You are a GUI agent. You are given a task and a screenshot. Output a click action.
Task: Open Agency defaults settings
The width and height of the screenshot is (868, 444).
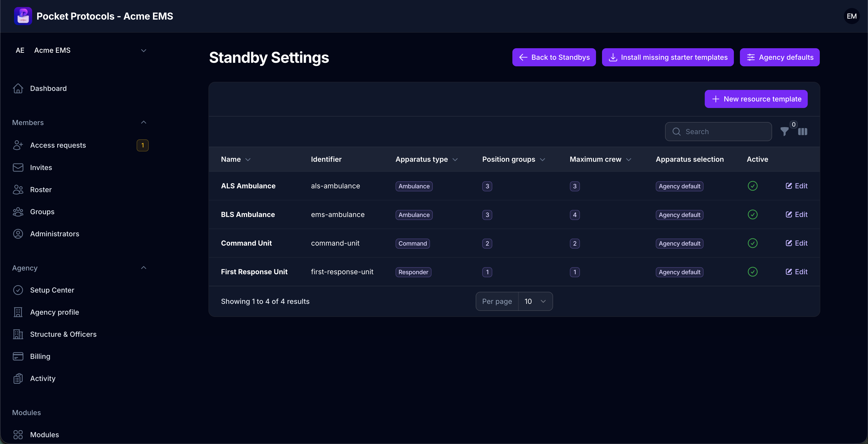pos(779,57)
